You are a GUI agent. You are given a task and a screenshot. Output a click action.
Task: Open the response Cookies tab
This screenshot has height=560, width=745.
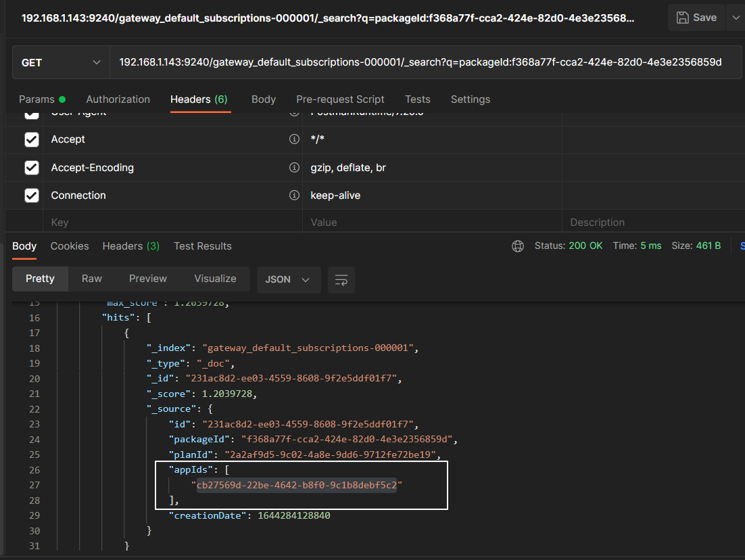click(x=70, y=246)
